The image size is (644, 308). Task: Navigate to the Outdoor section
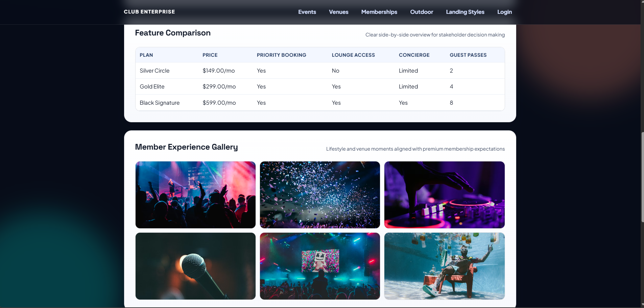(x=421, y=12)
